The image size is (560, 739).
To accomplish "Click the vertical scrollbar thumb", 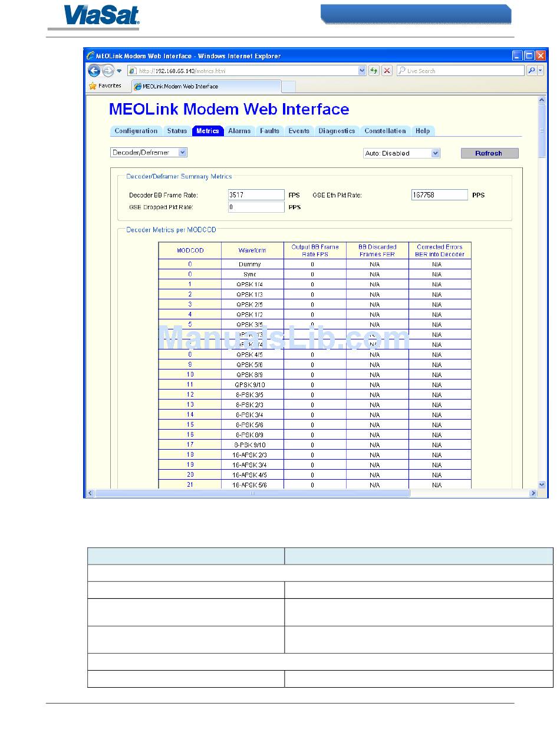I will click(x=542, y=131).
